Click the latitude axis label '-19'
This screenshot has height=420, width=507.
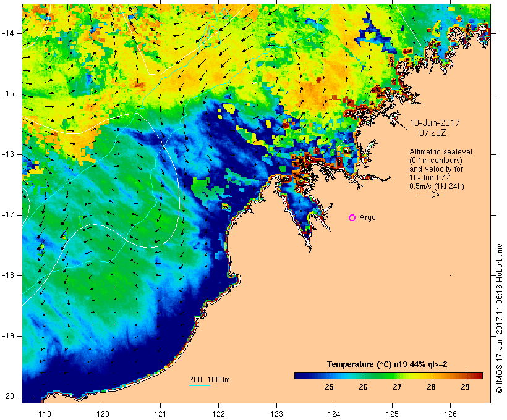click(7, 337)
